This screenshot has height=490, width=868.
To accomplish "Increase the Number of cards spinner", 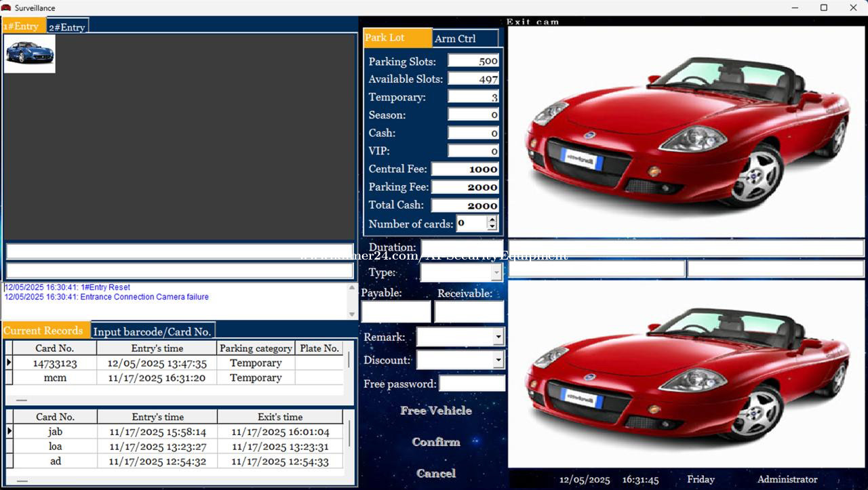I will click(492, 220).
